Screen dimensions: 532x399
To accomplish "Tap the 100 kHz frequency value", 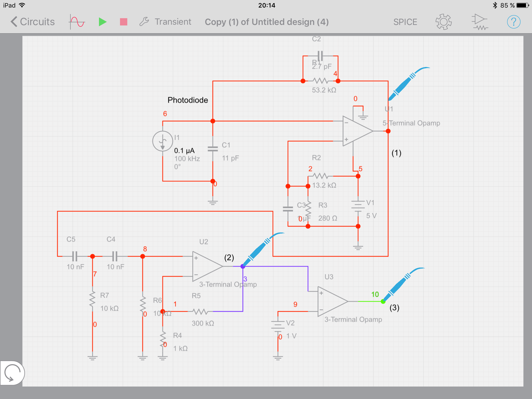I will (187, 159).
